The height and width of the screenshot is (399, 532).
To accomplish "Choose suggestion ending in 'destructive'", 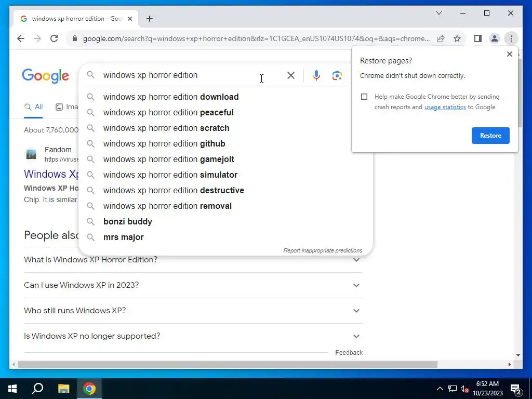I will pos(225,190).
